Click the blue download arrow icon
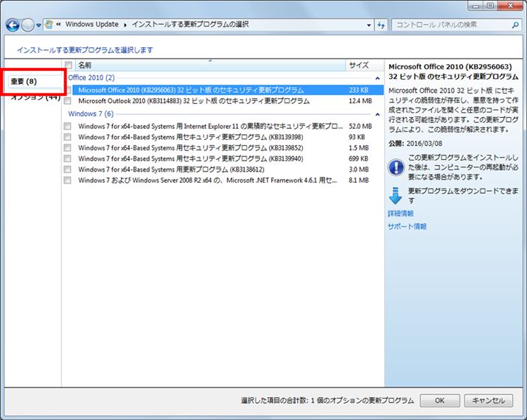This screenshot has width=527, height=420. [x=395, y=196]
